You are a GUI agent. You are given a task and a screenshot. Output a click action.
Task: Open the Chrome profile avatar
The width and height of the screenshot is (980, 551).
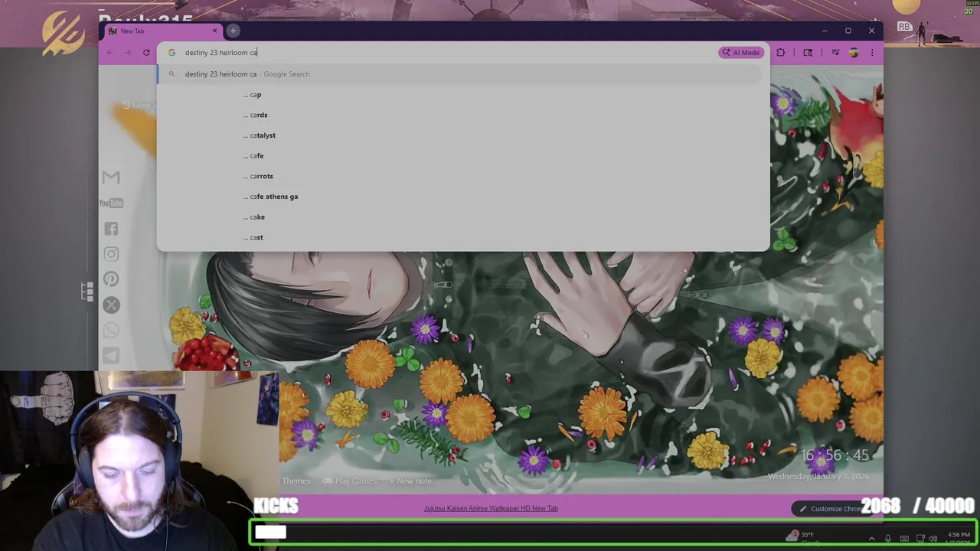854,53
